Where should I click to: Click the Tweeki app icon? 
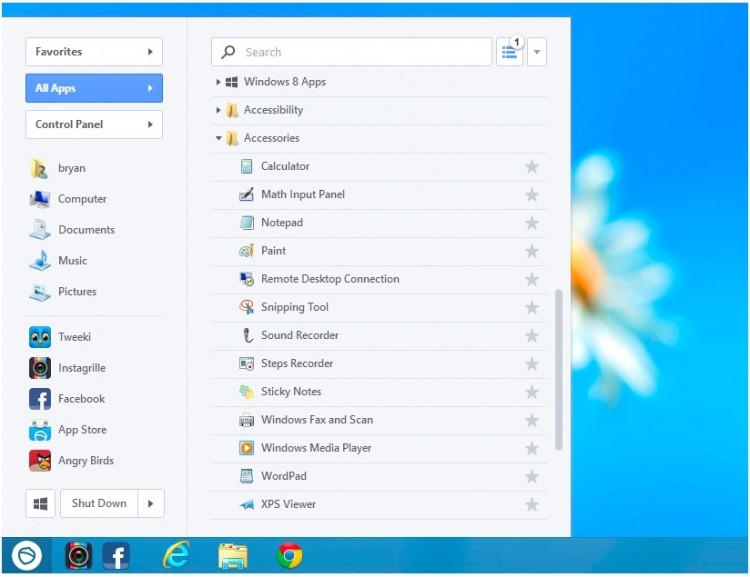[x=40, y=337]
